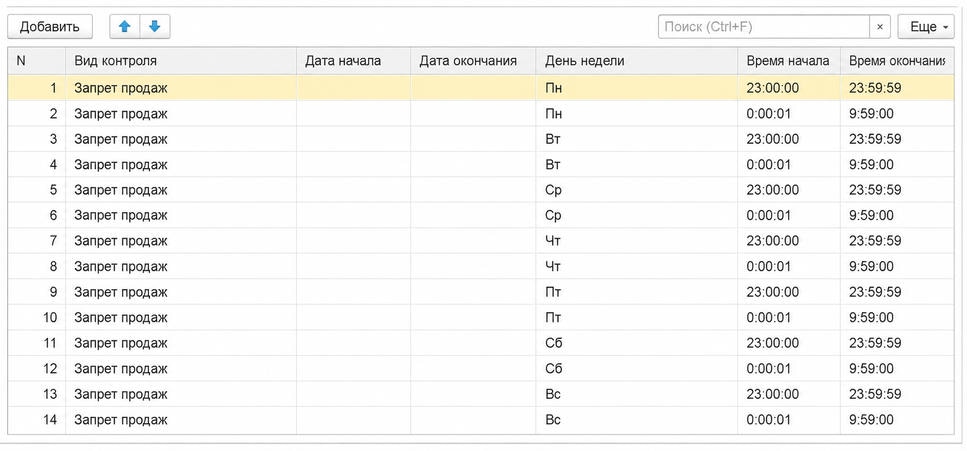Select Запрет продаж in row 5
This screenshot has width=967, height=451.
181,190
